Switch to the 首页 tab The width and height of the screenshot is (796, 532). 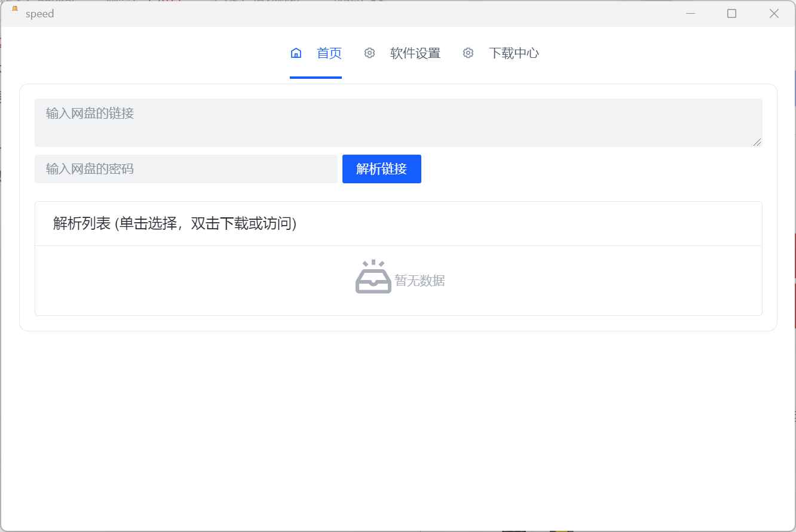(x=329, y=53)
